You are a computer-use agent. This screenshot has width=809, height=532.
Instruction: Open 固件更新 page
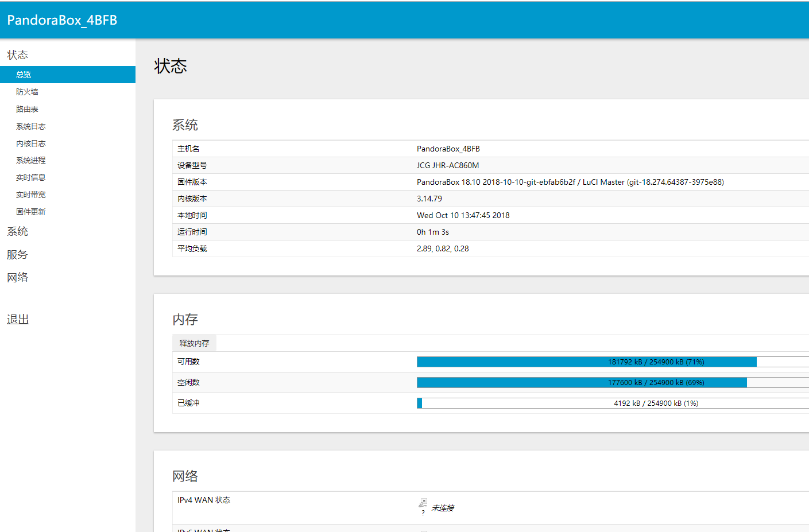pyautogui.click(x=30, y=212)
